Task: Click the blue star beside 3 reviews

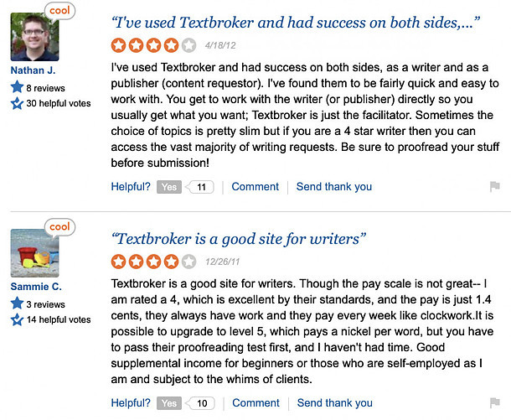Action: (17, 303)
